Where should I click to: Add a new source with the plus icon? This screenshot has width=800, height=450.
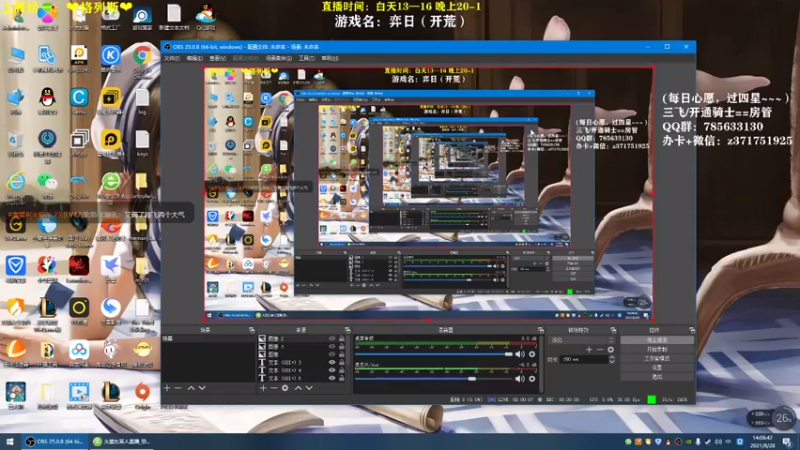point(263,388)
